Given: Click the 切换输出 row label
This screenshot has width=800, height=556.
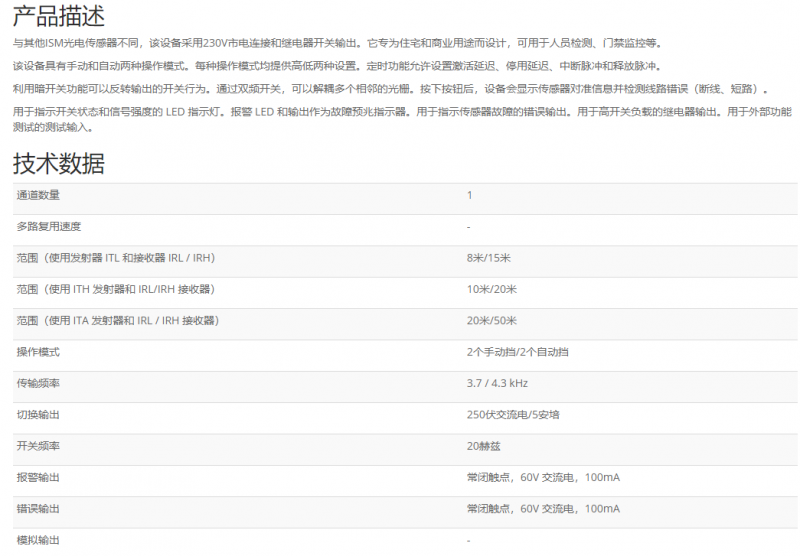Looking at the screenshot, I should click(38, 415).
